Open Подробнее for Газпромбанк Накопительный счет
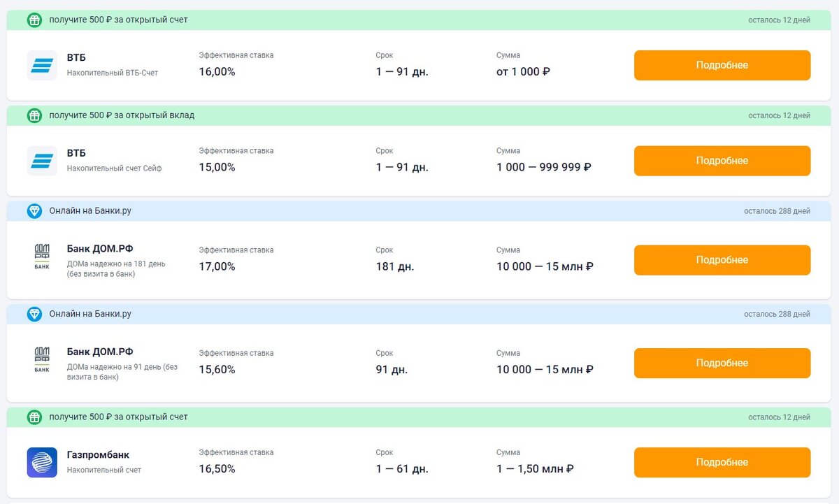This screenshot has width=839, height=504. pyautogui.click(x=722, y=462)
